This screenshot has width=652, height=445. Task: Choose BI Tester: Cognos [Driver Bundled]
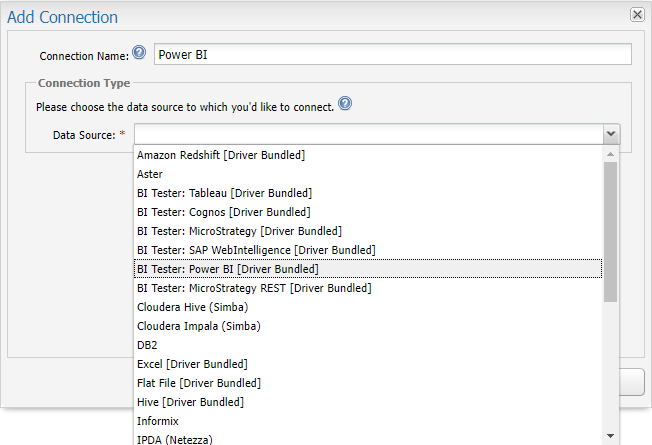pyautogui.click(x=368, y=212)
